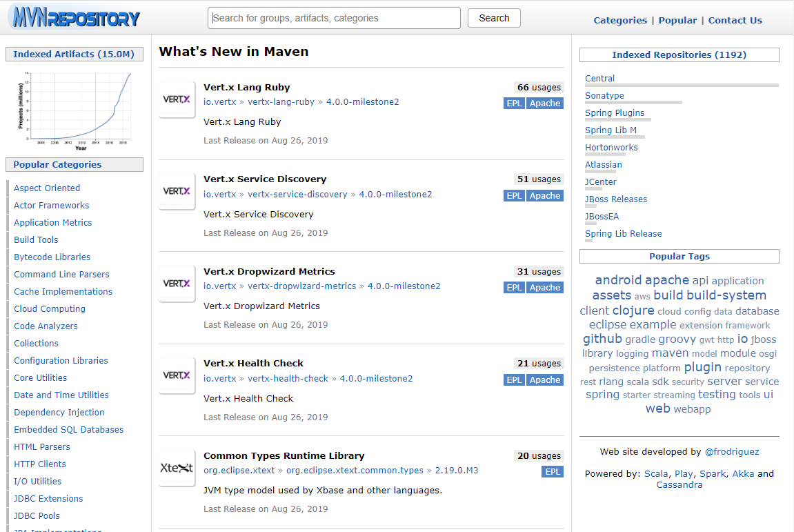Open the Sonatype repository link
Screen dimensions: 794x532
tap(604, 96)
